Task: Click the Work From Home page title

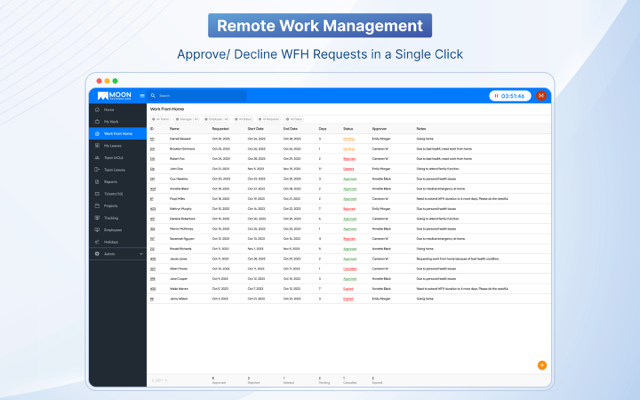Action: pyautogui.click(x=167, y=109)
